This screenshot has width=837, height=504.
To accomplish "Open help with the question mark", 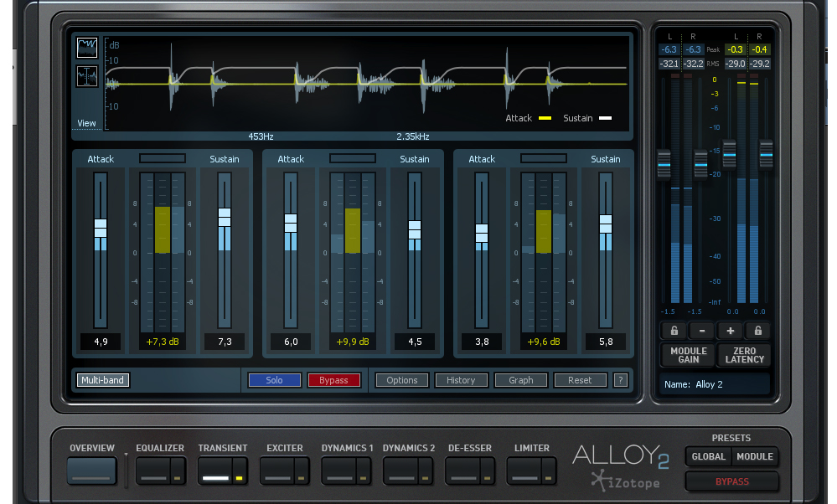I will (x=620, y=380).
